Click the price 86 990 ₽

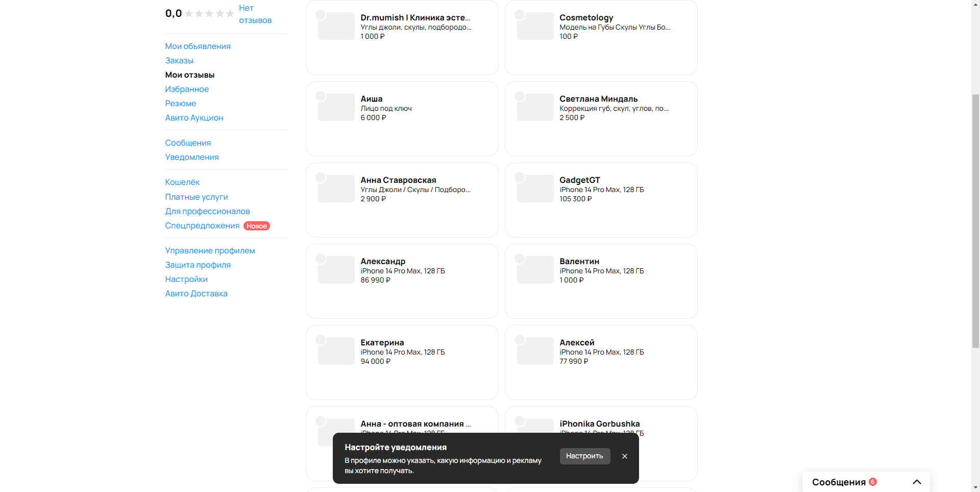pos(375,280)
